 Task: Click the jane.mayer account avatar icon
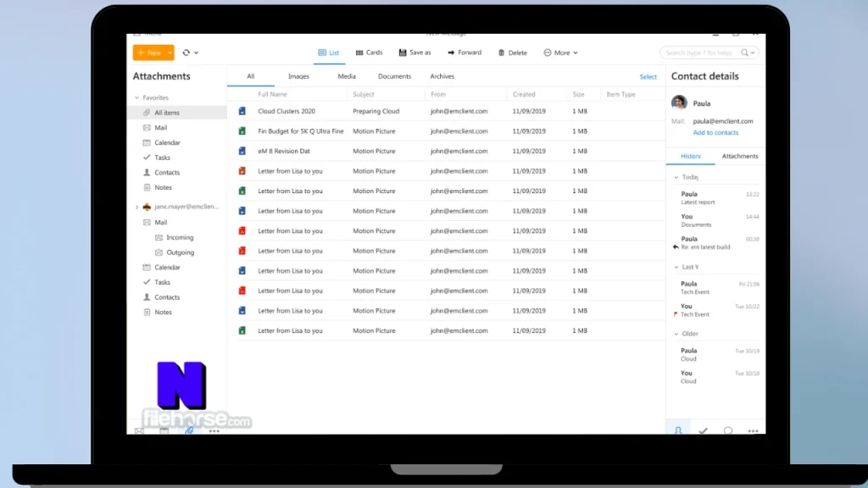point(147,207)
